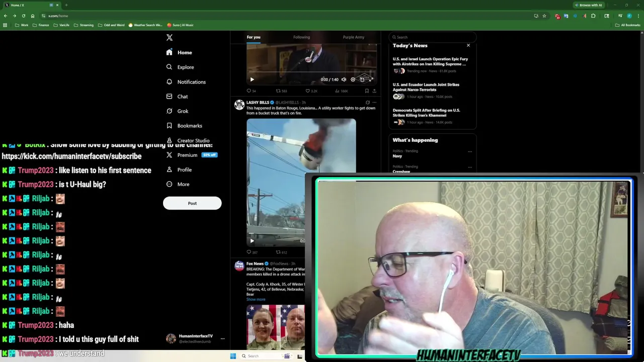Screen dimensions: 644x362
Task: Open Notifications in the sidebar
Action: pyautogui.click(x=186, y=81)
